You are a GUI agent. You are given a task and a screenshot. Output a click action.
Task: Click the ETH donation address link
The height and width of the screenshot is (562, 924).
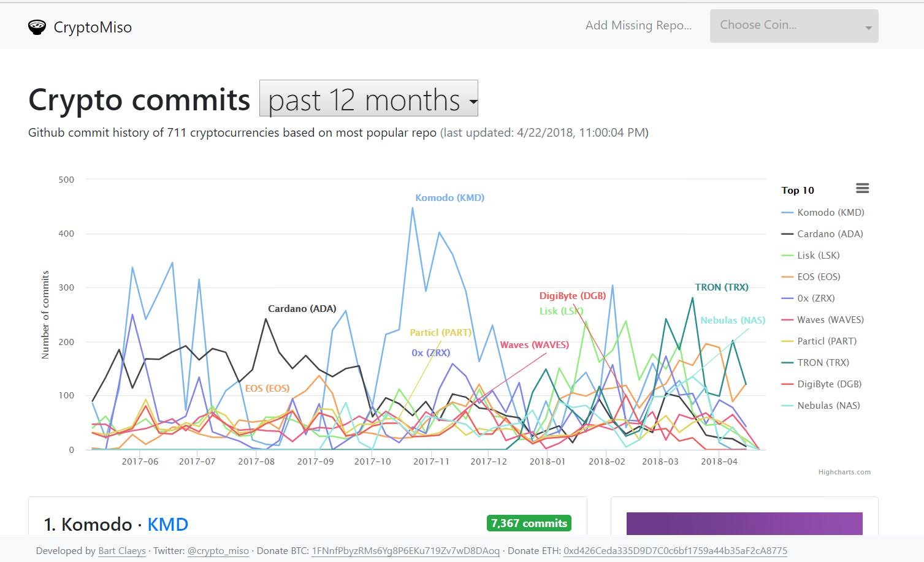pyautogui.click(x=675, y=551)
